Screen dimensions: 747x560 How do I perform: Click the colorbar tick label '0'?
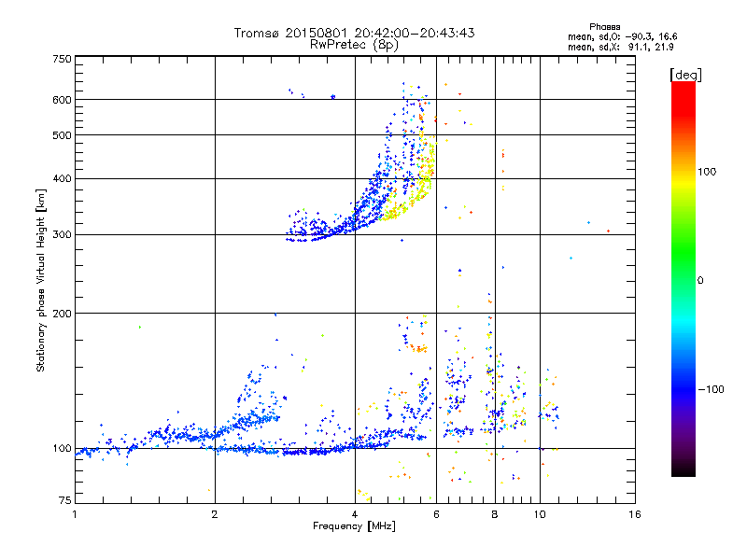point(699,281)
